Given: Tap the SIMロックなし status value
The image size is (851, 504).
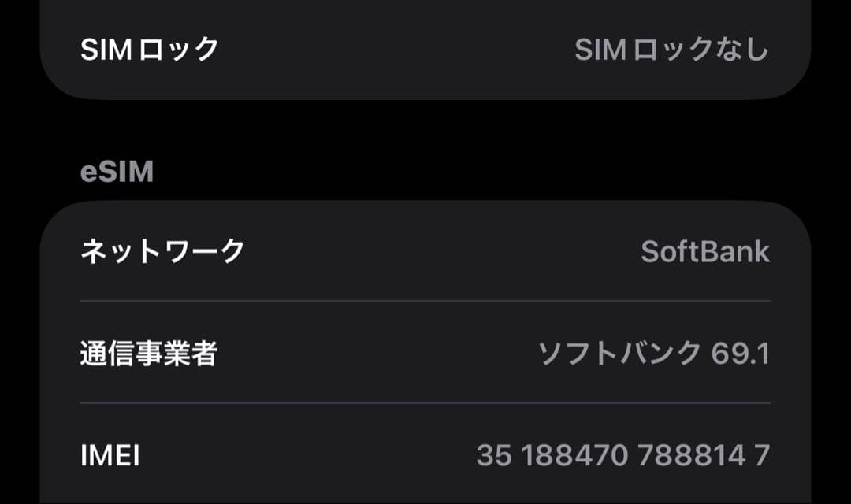Looking at the screenshot, I should [x=672, y=50].
